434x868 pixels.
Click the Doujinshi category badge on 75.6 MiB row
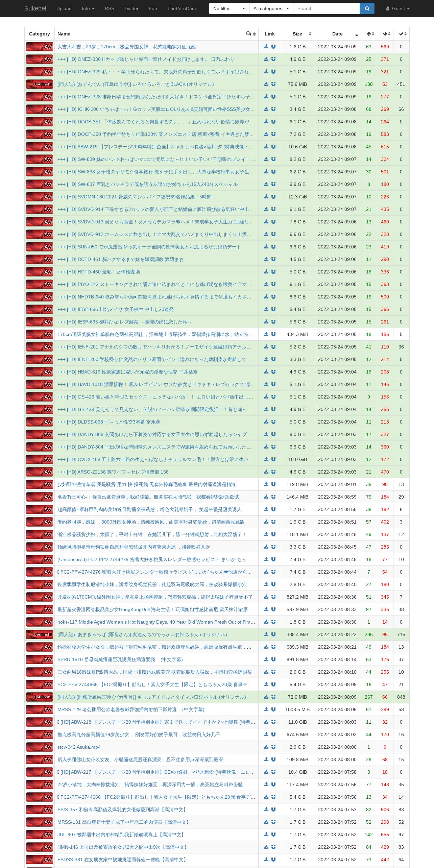point(40,84)
